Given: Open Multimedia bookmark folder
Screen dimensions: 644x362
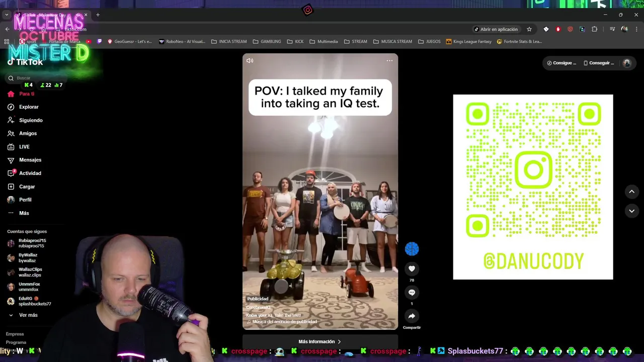Looking at the screenshot, I should (324, 41).
